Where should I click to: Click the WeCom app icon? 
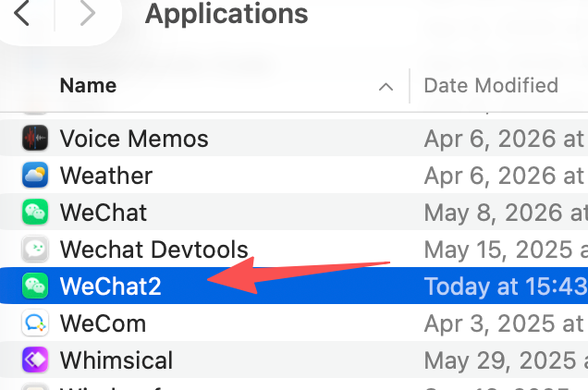35,323
